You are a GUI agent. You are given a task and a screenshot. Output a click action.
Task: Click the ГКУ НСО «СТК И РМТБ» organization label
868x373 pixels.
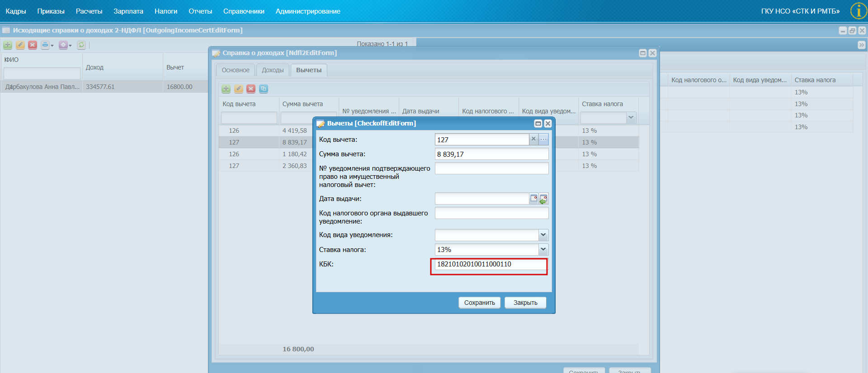click(x=800, y=11)
